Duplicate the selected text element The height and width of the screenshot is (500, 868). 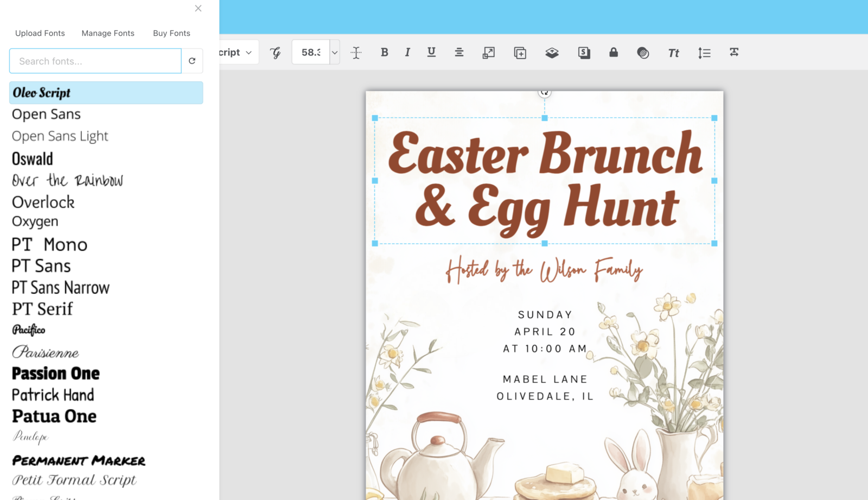pos(520,53)
